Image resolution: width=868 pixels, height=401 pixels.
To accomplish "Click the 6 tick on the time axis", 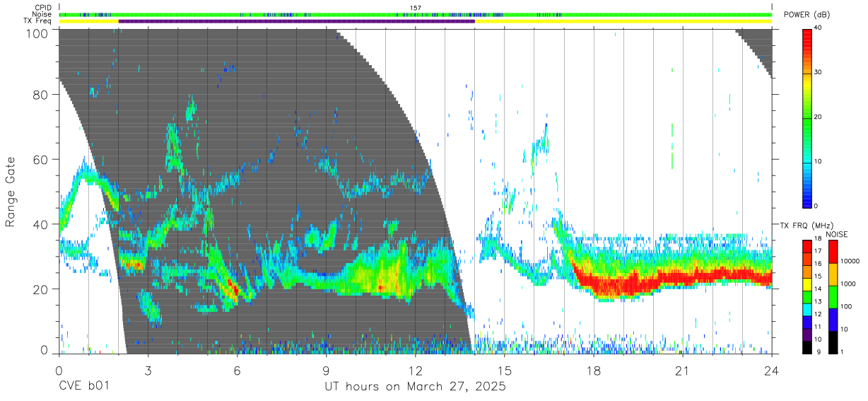I will (237, 371).
